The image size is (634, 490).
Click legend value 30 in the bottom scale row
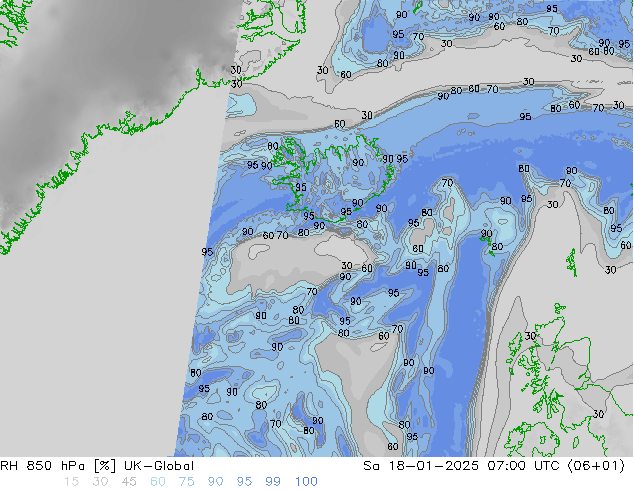[x=100, y=482]
